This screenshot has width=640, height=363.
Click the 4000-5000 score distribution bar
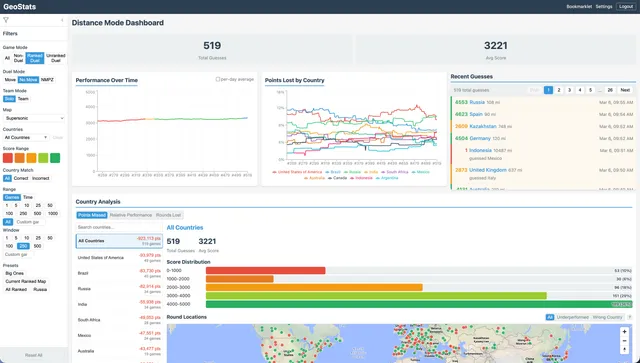click(x=419, y=304)
